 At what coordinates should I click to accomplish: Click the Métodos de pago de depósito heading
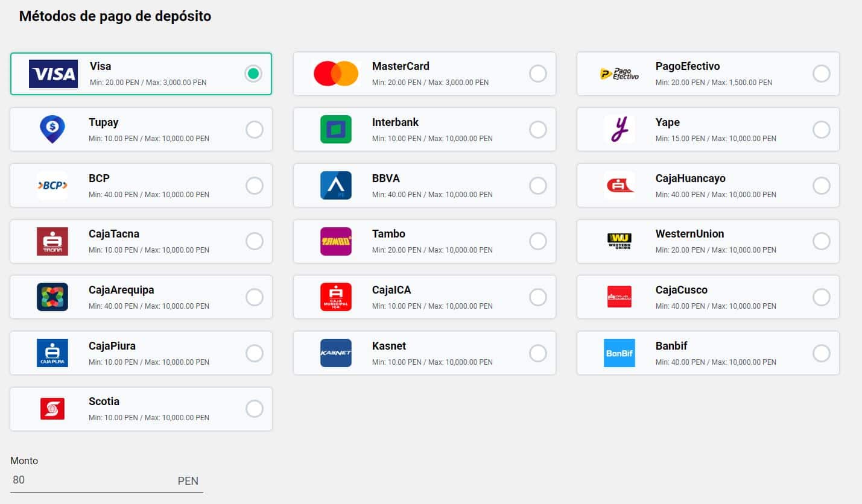tap(115, 16)
